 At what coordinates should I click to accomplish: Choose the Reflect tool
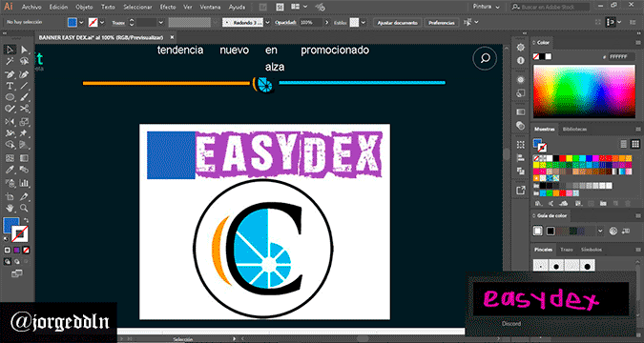[10, 121]
